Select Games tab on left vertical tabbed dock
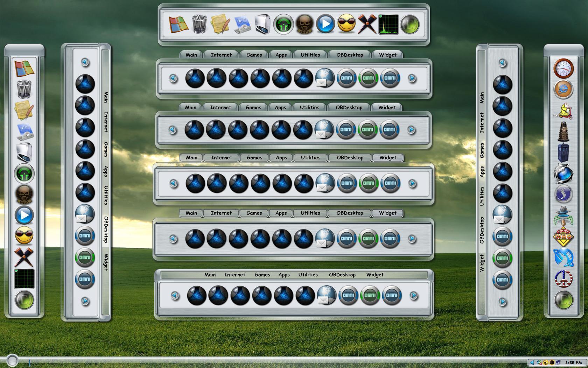The height and width of the screenshot is (368, 588). pyautogui.click(x=106, y=150)
